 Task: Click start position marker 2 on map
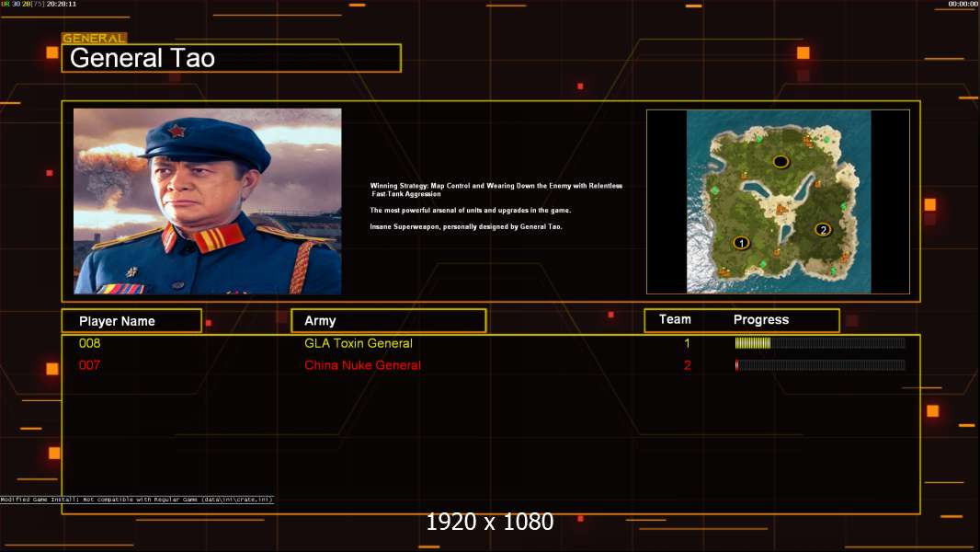click(823, 229)
